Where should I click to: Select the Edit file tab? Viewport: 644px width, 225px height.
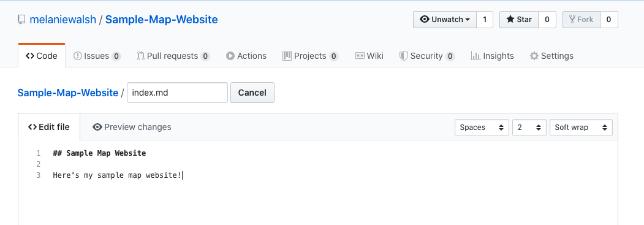pos(49,127)
